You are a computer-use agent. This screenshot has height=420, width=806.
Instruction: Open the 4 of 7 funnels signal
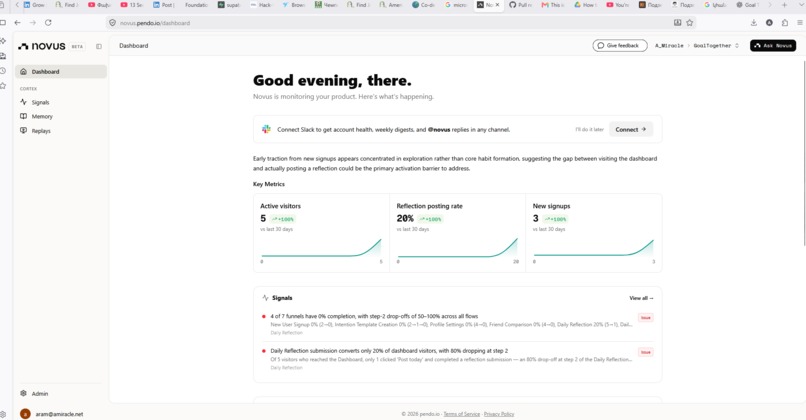[457, 324]
